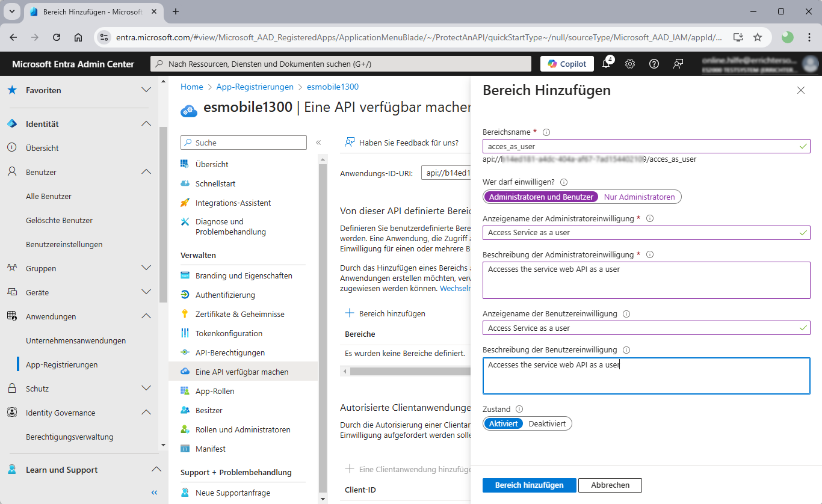Open Benutzereinstellungen
Screen dimensions: 822x504
click(x=64, y=244)
